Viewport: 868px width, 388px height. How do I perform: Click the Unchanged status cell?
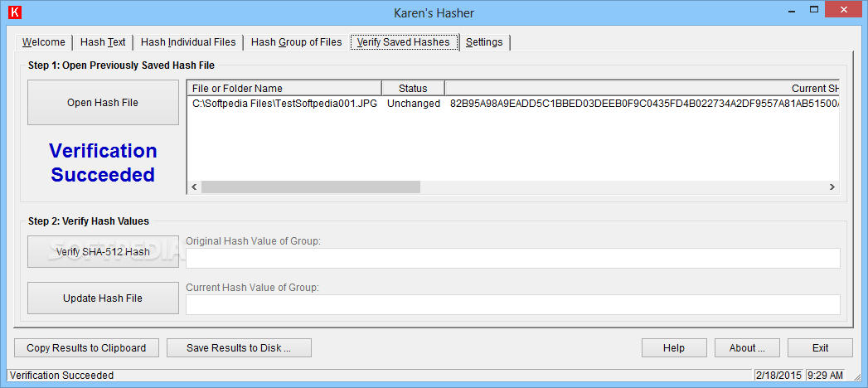coord(413,104)
